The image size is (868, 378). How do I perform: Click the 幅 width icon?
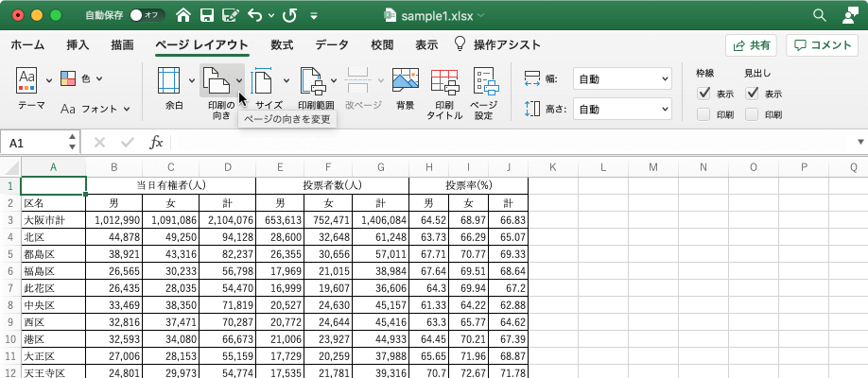tap(532, 79)
